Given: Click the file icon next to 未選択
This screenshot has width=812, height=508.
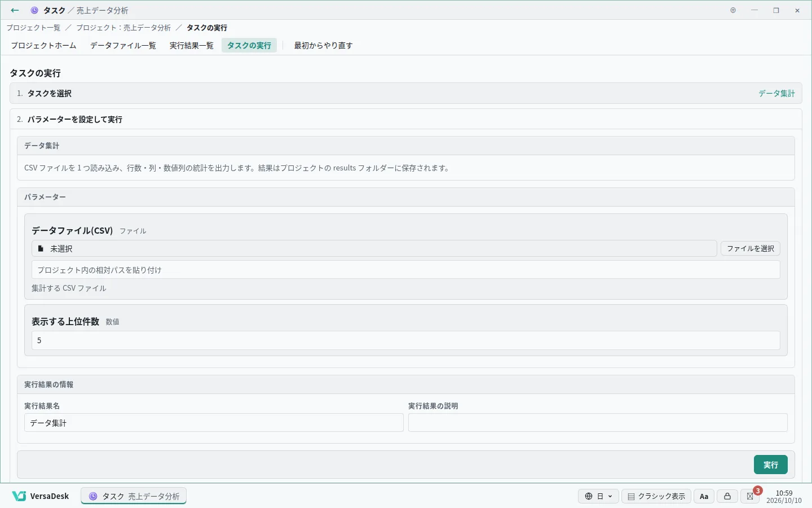Looking at the screenshot, I should click(41, 248).
